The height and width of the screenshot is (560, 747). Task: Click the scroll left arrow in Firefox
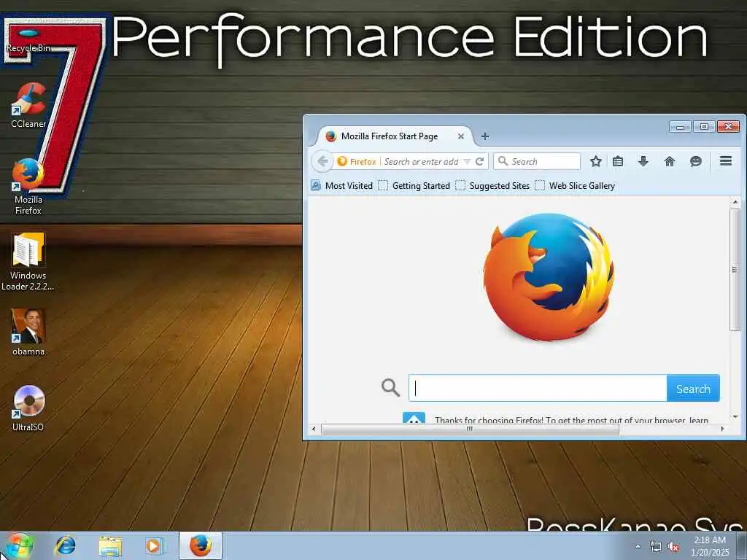(x=314, y=429)
